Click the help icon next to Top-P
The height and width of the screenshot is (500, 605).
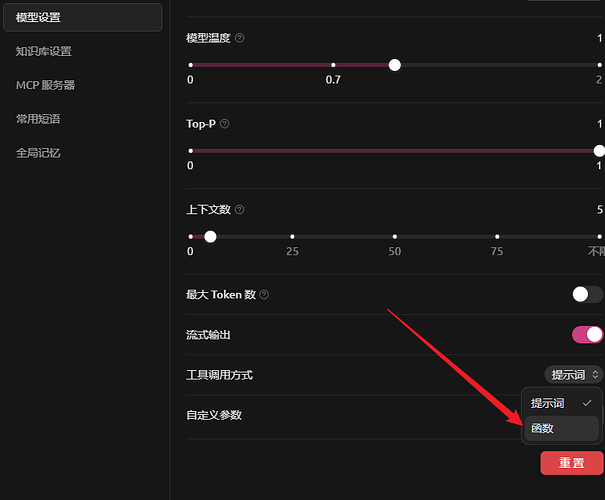225,124
